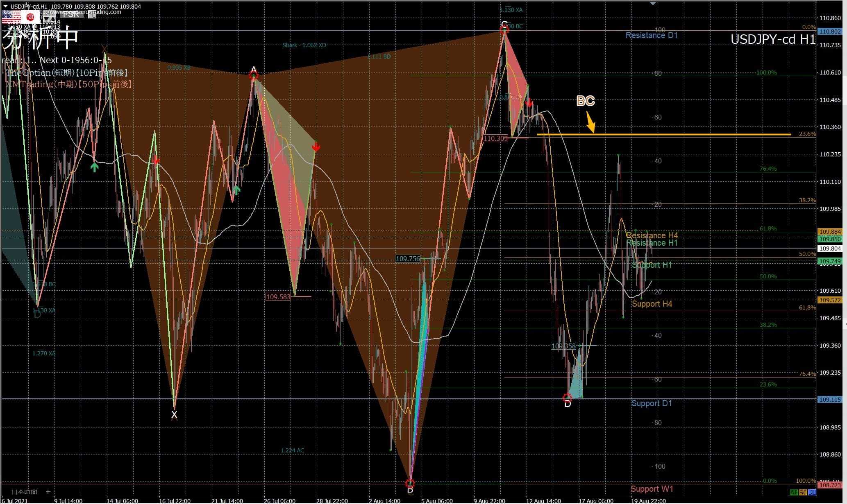Image resolution: width=847 pixels, height=504 pixels.
Task: Click small gray button right of FSR
Action: coord(92,15)
